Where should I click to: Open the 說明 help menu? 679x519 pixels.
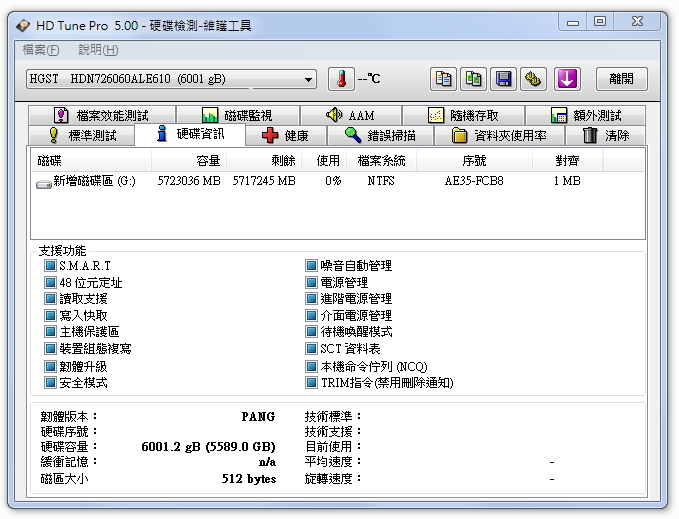(97, 49)
